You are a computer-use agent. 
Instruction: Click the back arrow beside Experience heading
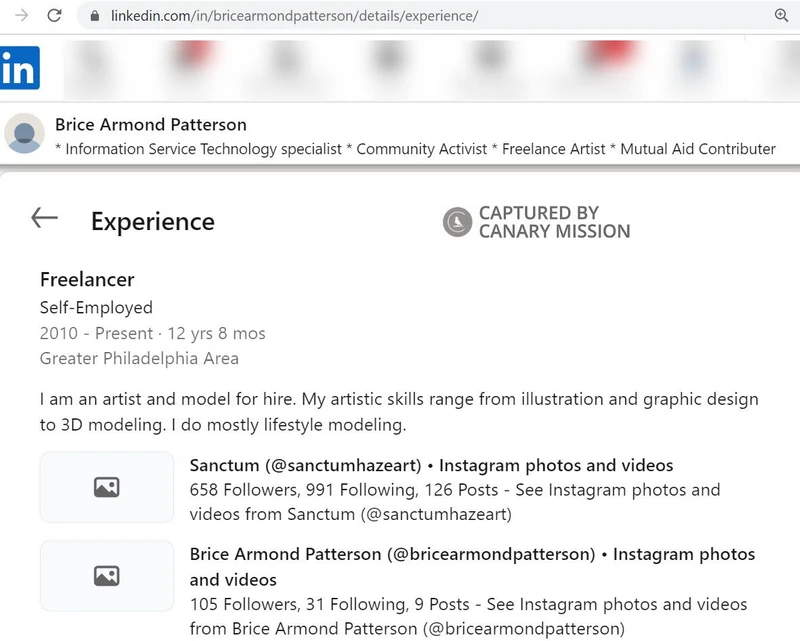click(44, 218)
